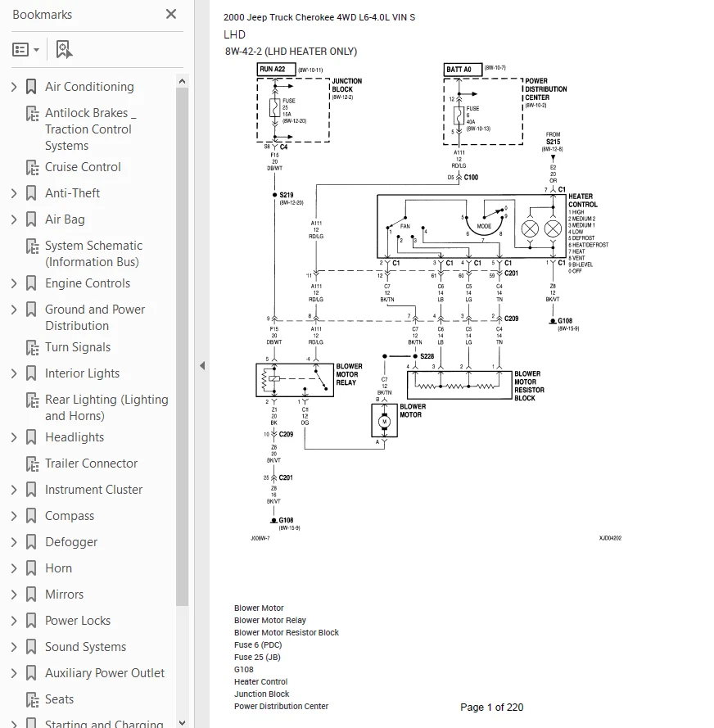This screenshot has width=714, height=728.
Task: Expand the Air Conditioning bookmark
Action: (14, 87)
